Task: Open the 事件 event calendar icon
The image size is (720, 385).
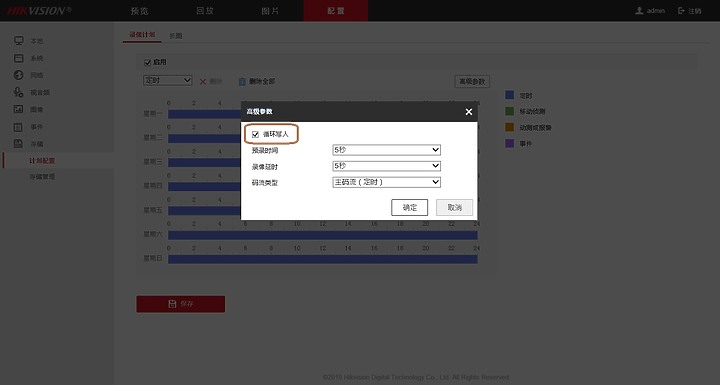Action: pyautogui.click(x=18, y=127)
